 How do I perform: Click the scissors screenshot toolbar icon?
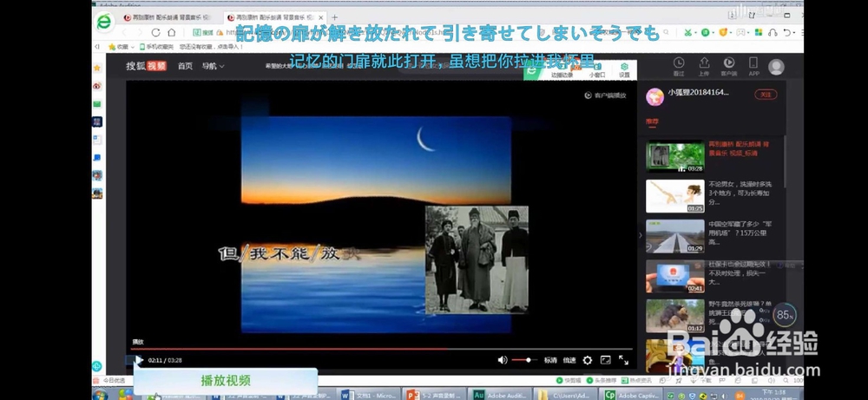pos(688,33)
